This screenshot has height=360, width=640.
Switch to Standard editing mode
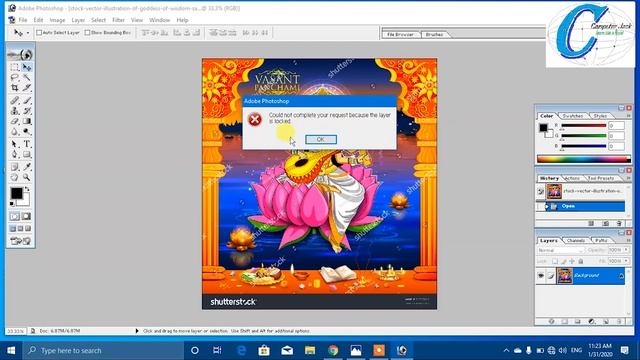pyautogui.click(x=15, y=216)
